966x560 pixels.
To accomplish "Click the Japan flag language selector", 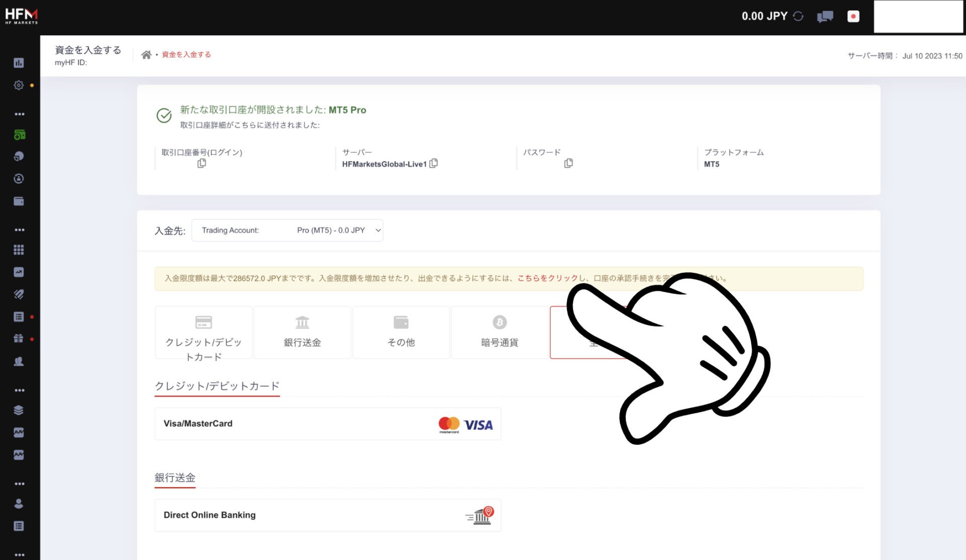I will coord(853,16).
